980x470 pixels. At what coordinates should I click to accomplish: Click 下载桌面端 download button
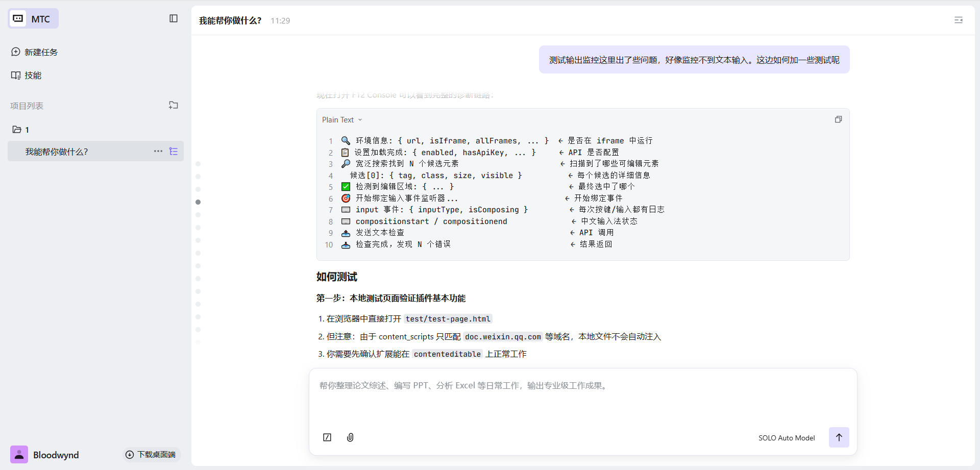(x=151, y=455)
